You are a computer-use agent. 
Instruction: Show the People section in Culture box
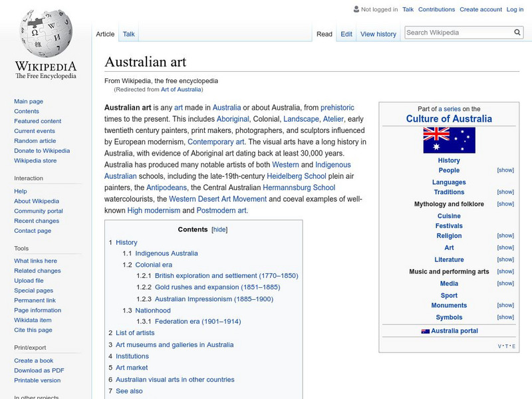(505, 170)
